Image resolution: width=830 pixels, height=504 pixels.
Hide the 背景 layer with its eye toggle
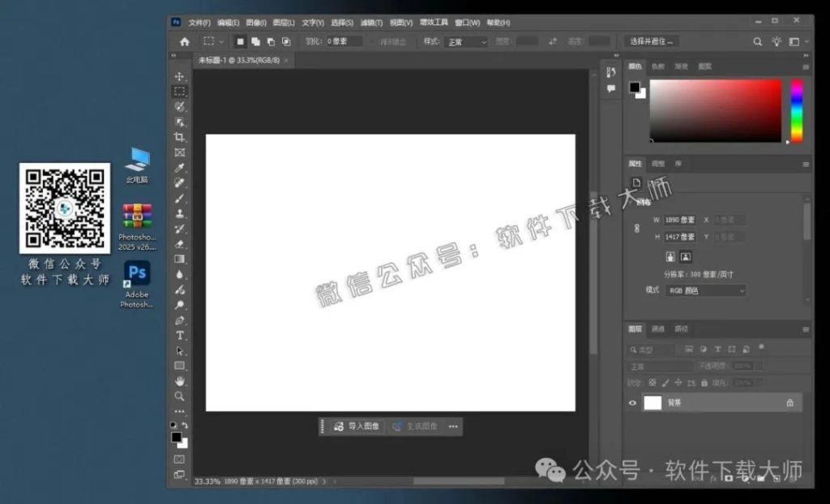point(634,403)
